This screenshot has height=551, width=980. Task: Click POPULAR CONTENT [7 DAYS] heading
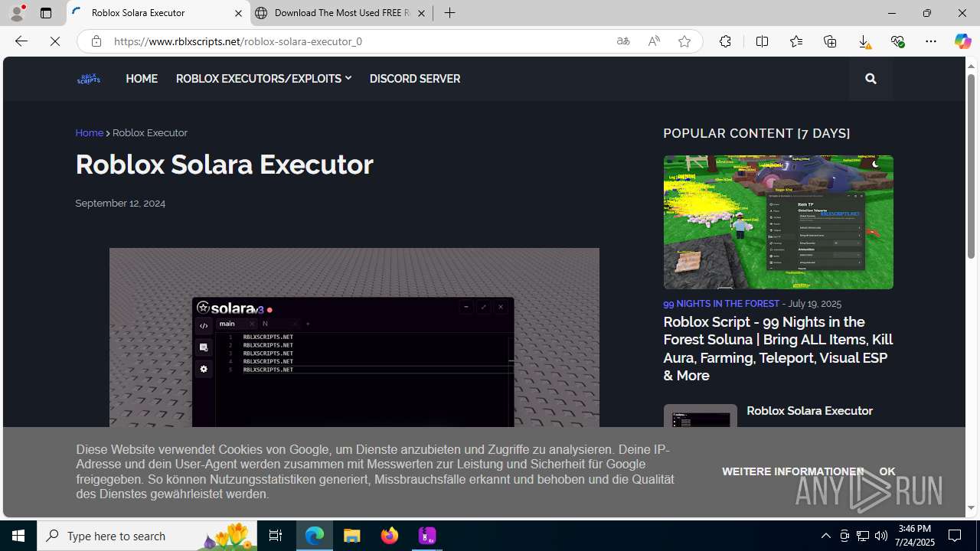(x=756, y=133)
